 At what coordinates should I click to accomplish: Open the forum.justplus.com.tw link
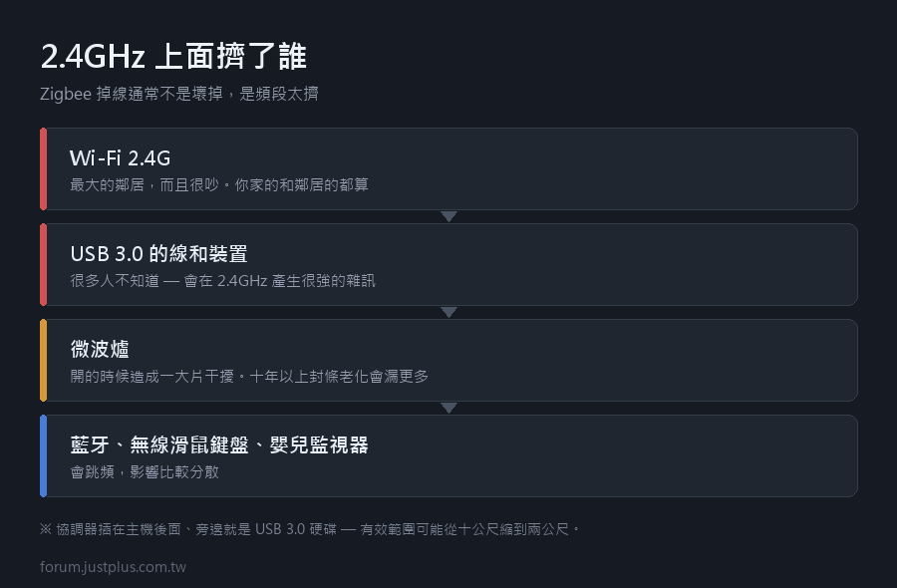point(114,567)
